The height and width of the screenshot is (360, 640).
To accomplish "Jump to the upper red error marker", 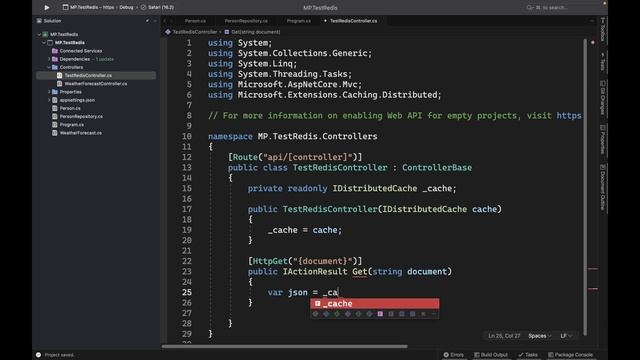I will click(x=593, y=269).
